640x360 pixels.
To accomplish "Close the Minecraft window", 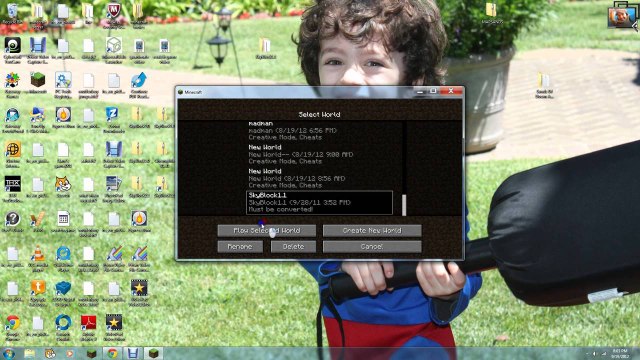I will 451,91.
